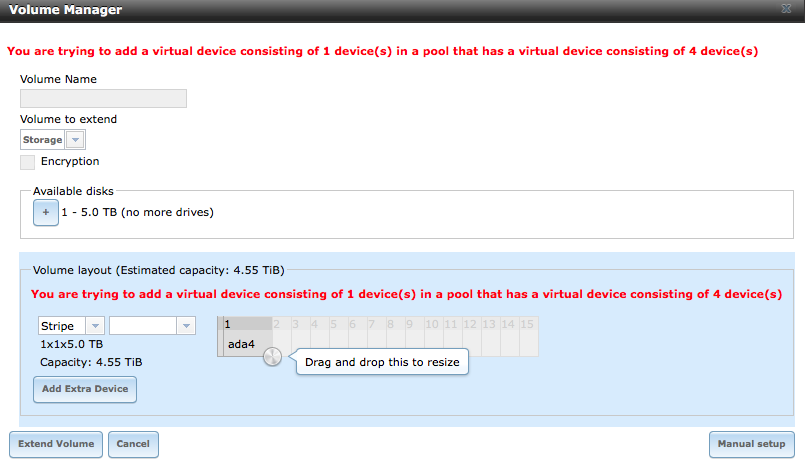The height and width of the screenshot is (466, 805).
Task: Click the plus button to add available disk
Action: (x=46, y=212)
